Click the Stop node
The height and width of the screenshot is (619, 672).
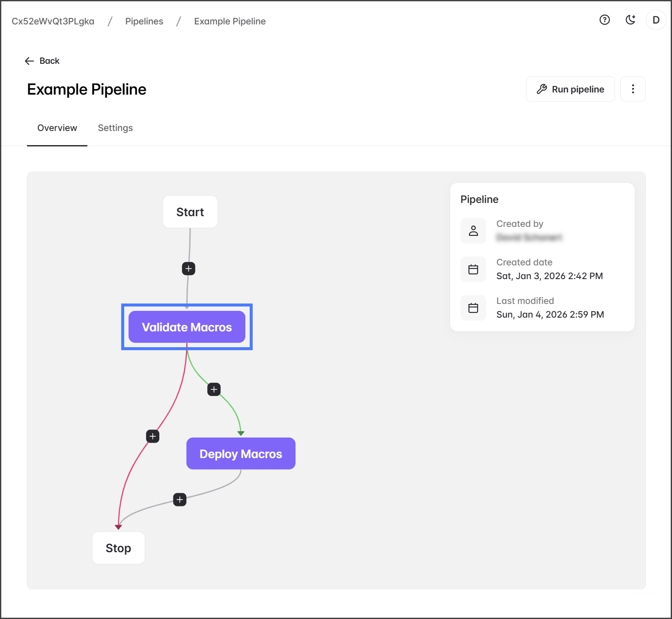pos(118,548)
